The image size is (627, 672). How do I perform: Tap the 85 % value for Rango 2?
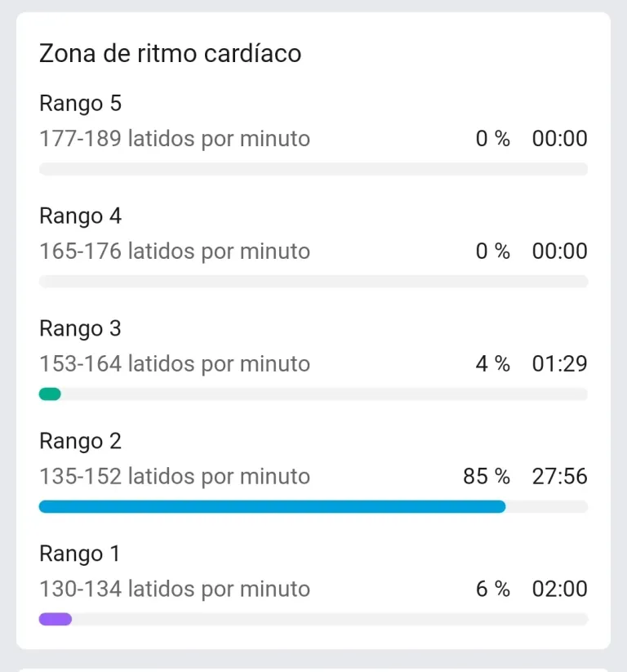[487, 476]
